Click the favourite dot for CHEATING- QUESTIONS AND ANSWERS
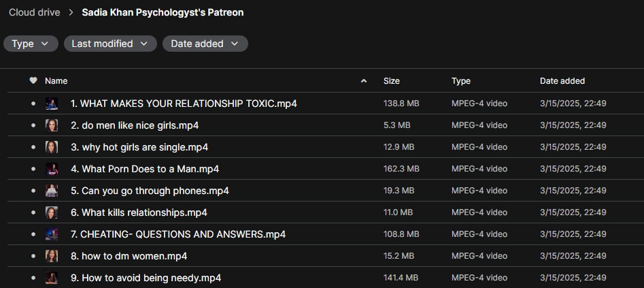 (33, 234)
